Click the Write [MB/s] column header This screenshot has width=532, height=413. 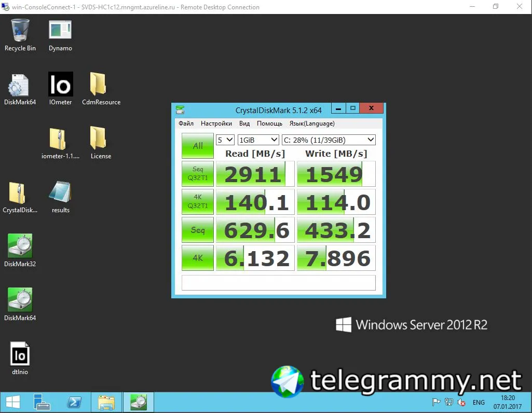coord(336,154)
